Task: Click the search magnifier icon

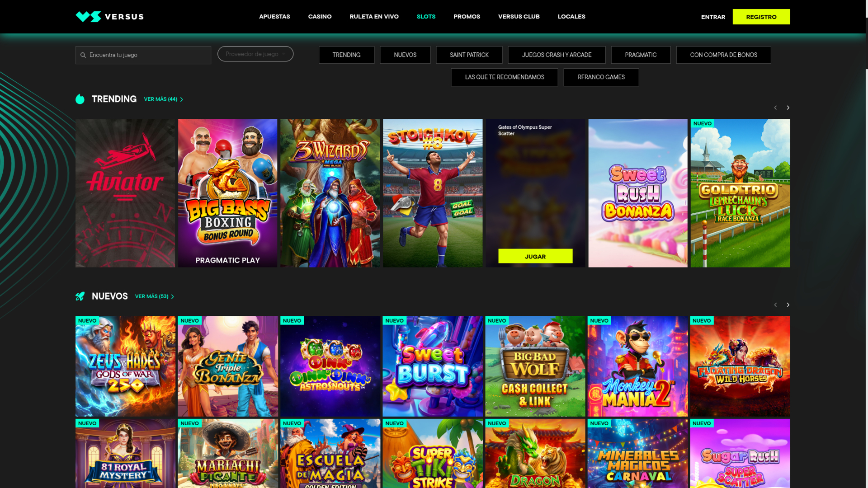Action: 84,55
